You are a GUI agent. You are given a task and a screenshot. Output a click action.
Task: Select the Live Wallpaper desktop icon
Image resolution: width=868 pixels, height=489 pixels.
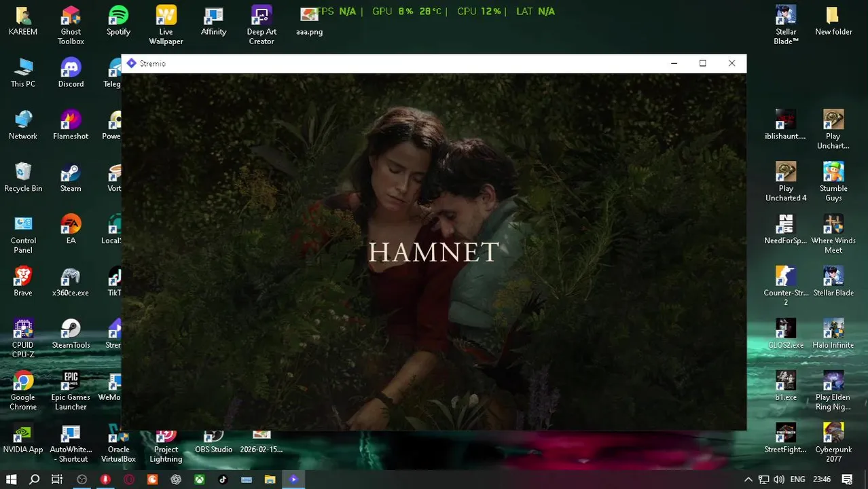[166, 26]
